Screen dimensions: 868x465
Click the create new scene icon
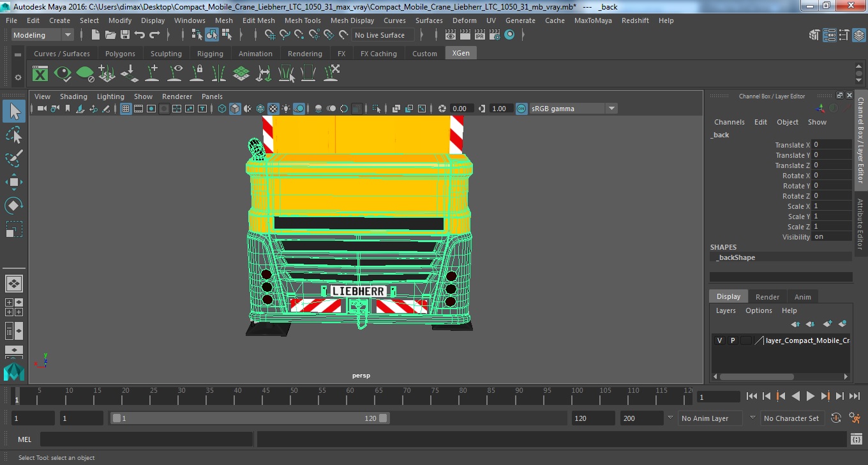[96, 35]
